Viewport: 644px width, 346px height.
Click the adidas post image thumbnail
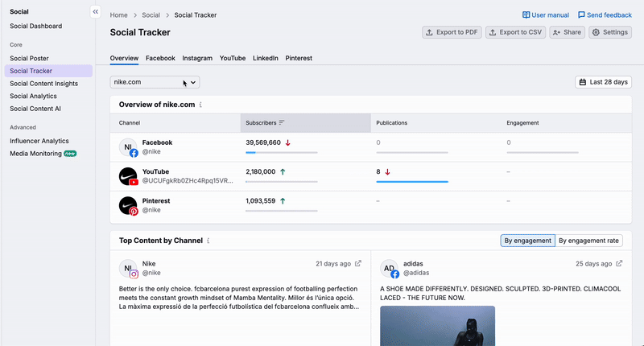(x=437, y=326)
